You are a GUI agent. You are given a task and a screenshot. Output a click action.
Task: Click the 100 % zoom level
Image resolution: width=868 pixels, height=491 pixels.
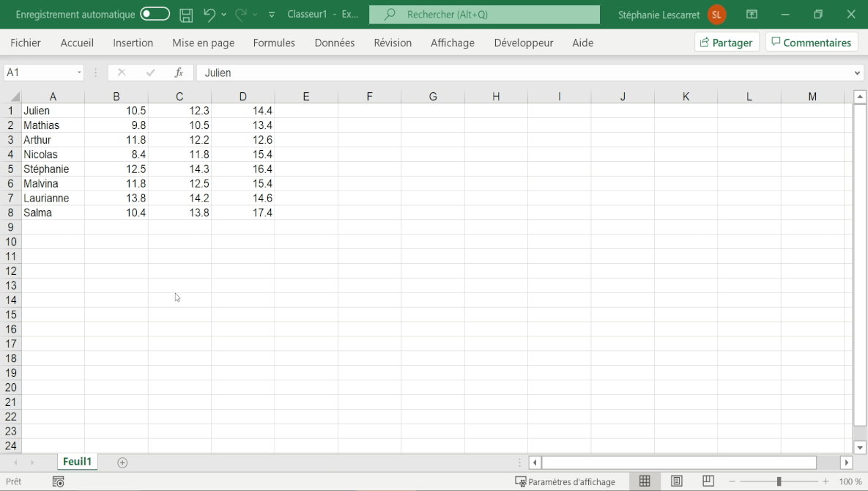pyautogui.click(x=850, y=481)
